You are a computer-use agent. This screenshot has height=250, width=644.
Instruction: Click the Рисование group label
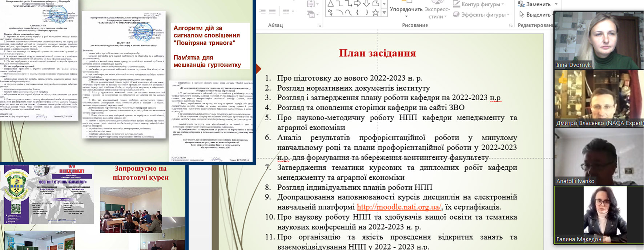pyautogui.click(x=415, y=25)
